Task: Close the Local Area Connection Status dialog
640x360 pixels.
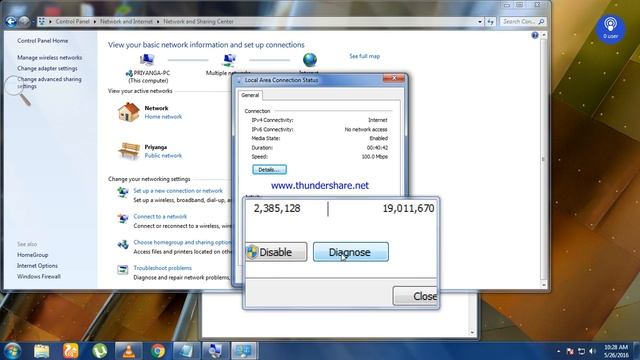Action: [394, 78]
